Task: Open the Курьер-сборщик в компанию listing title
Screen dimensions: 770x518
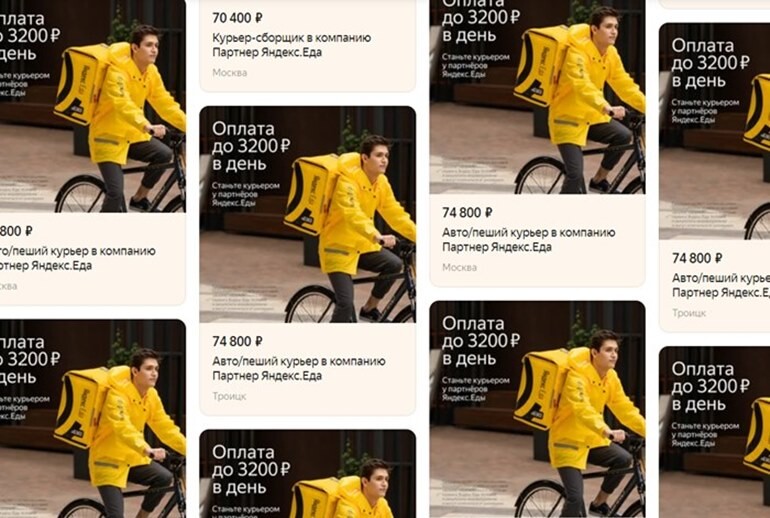Action: [292, 45]
